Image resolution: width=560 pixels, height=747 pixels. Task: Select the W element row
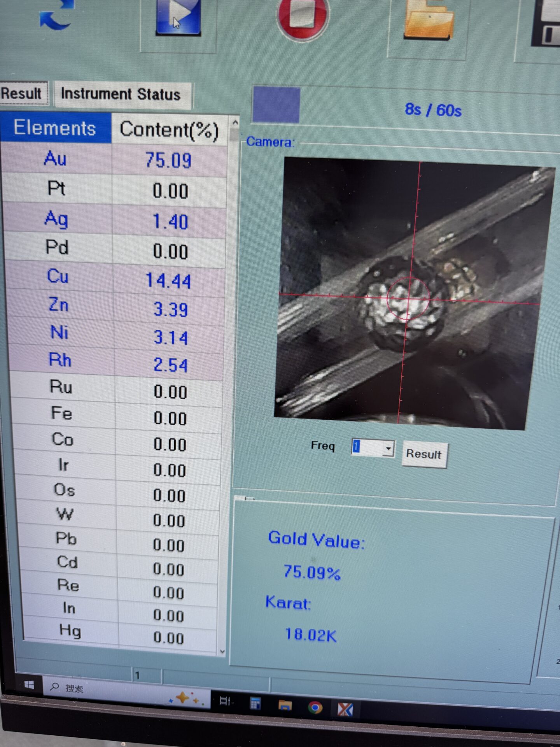click(118, 518)
